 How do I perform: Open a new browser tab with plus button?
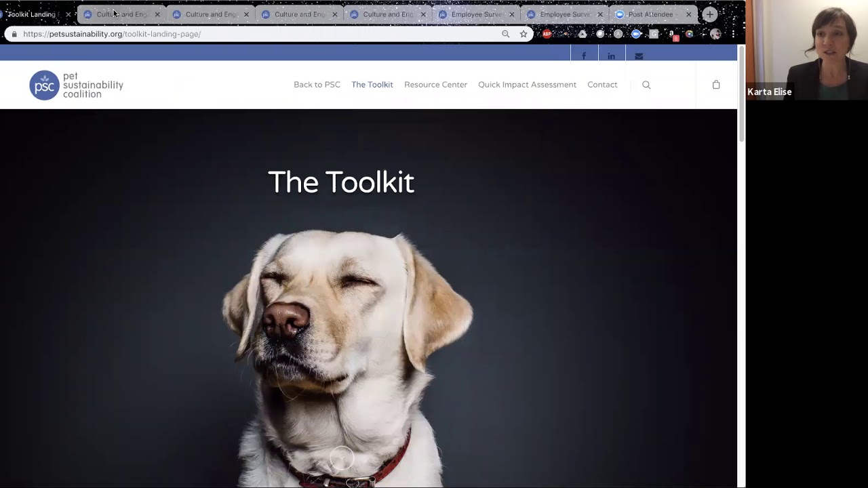pyautogui.click(x=709, y=14)
